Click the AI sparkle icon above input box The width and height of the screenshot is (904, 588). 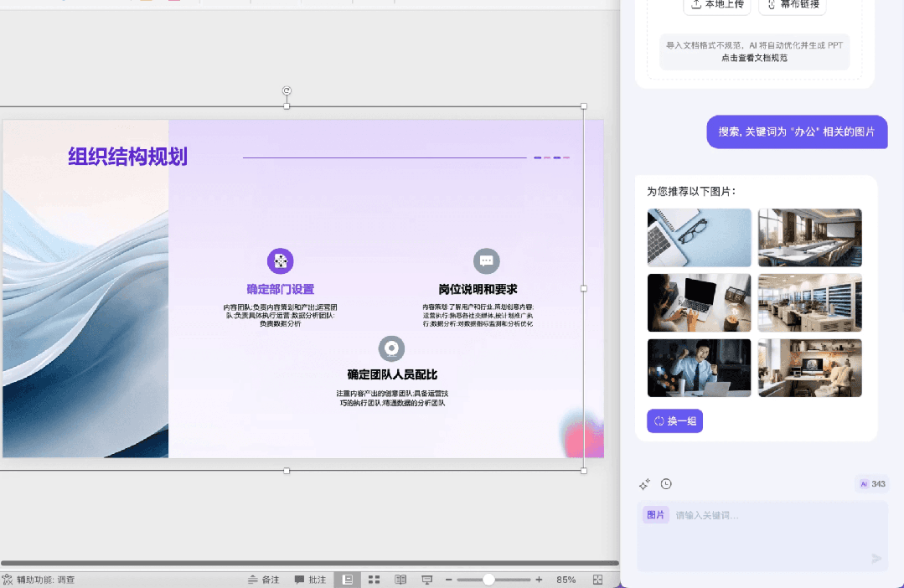coord(643,484)
